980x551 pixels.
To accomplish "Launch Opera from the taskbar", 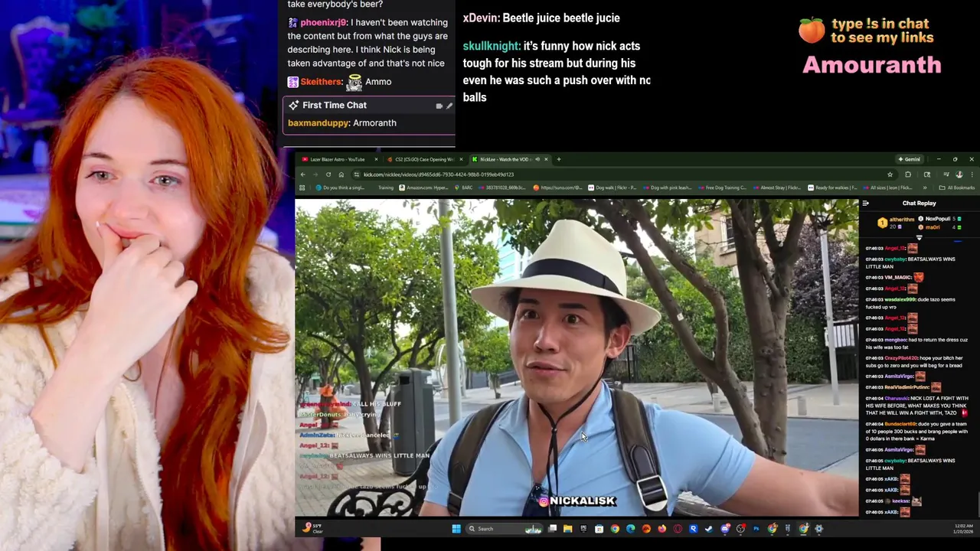I will 678,529.
